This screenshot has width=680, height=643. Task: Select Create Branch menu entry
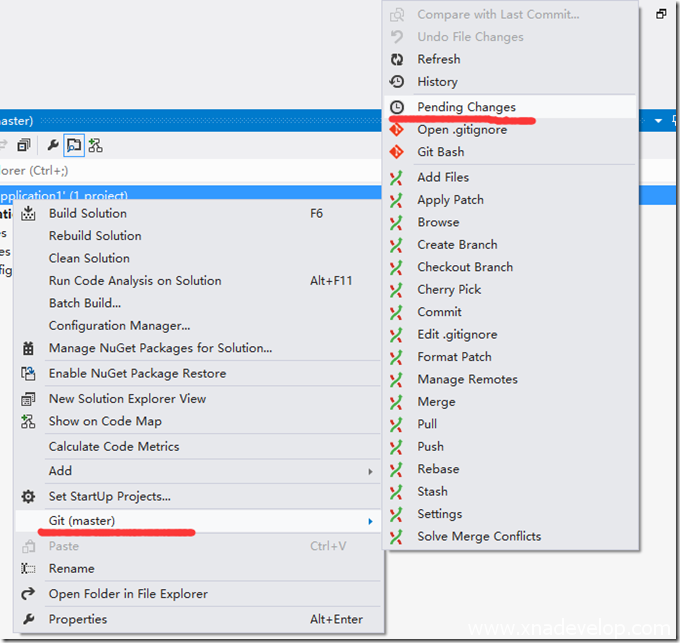coord(457,245)
